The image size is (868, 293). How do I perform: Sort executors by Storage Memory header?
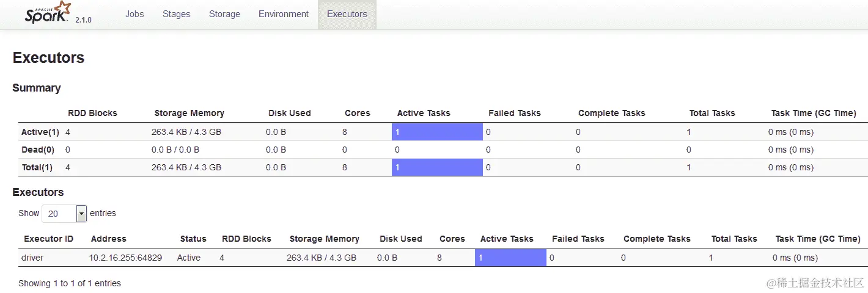coord(324,239)
